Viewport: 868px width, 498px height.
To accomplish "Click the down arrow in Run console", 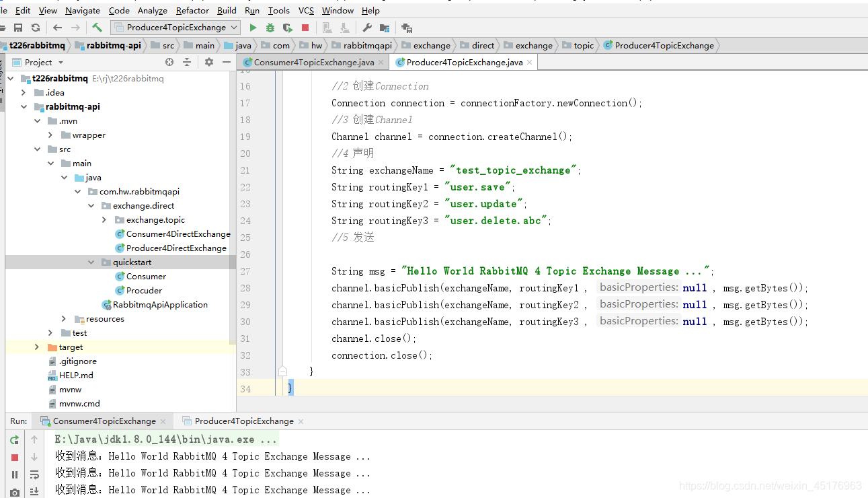I will [x=34, y=458].
